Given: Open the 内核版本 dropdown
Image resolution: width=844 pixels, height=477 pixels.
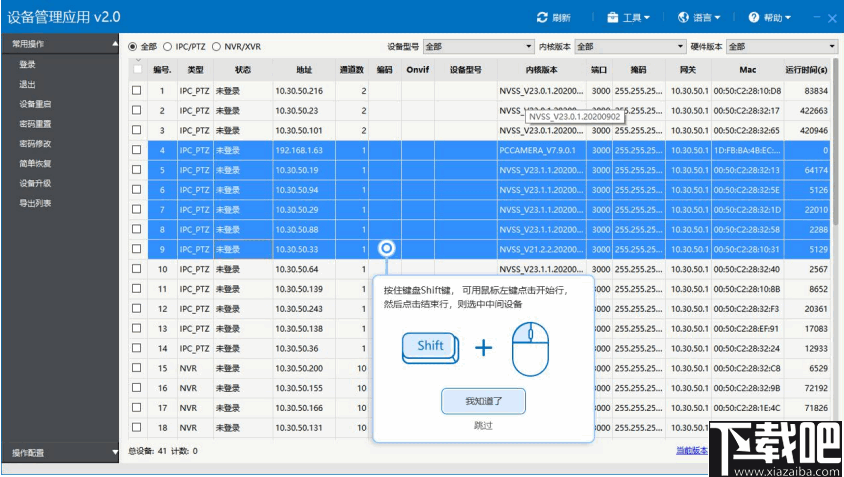Looking at the screenshot, I should pyautogui.click(x=630, y=47).
